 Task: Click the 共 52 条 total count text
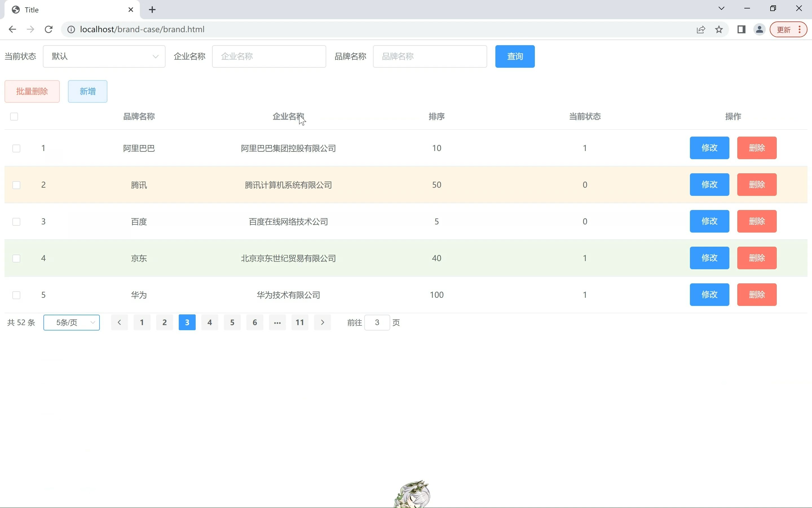tap(21, 323)
